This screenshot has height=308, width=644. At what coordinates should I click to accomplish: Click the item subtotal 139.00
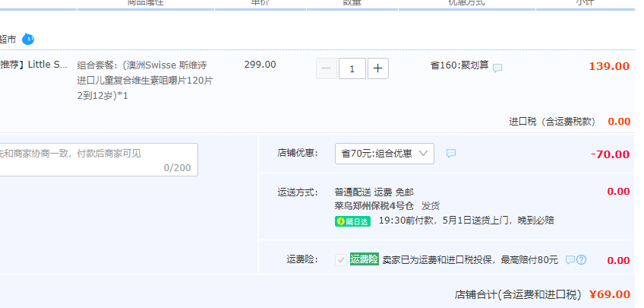609,66
